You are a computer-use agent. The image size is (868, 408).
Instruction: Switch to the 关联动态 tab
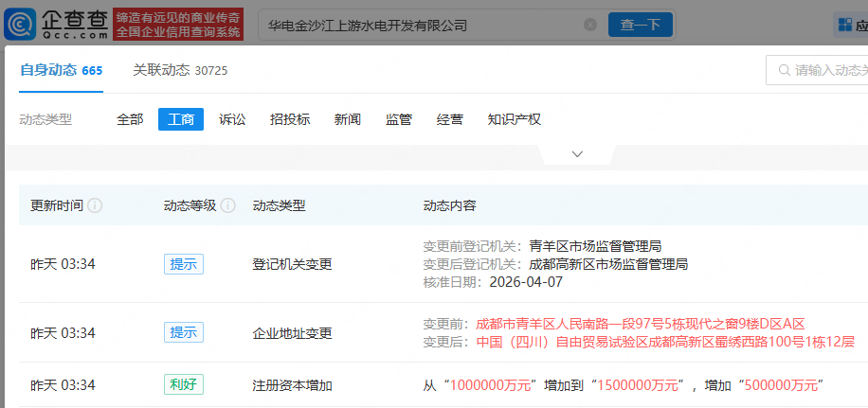tap(180, 70)
